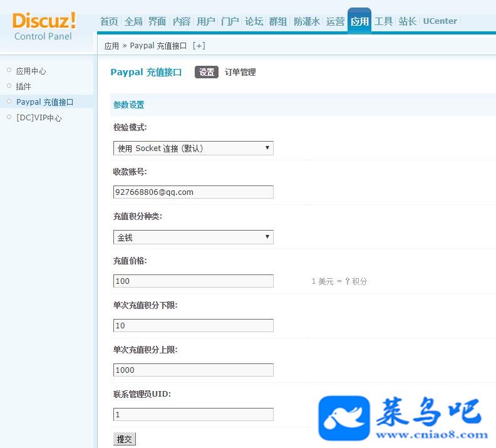
Task: Click the 单次充值积分下限 input field
Action: pos(194,325)
